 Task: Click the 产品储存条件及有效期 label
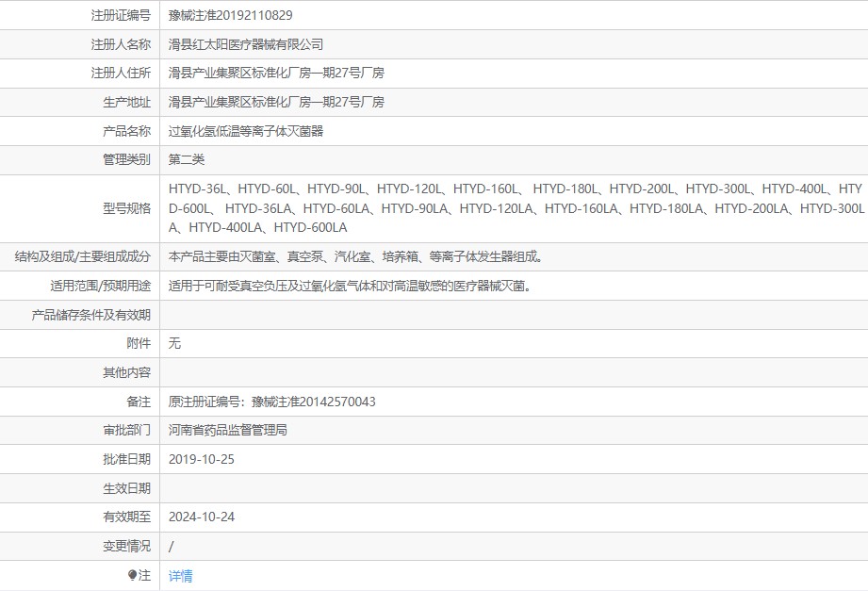(x=90, y=315)
